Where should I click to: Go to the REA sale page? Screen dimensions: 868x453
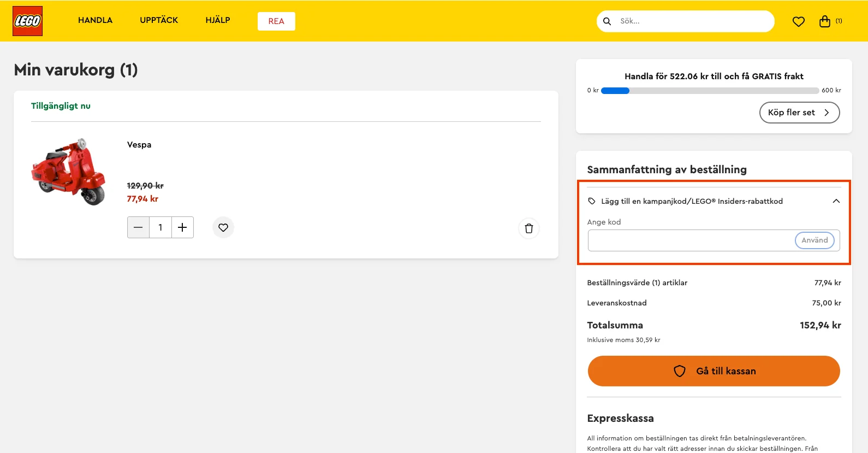(x=276, y=21)
